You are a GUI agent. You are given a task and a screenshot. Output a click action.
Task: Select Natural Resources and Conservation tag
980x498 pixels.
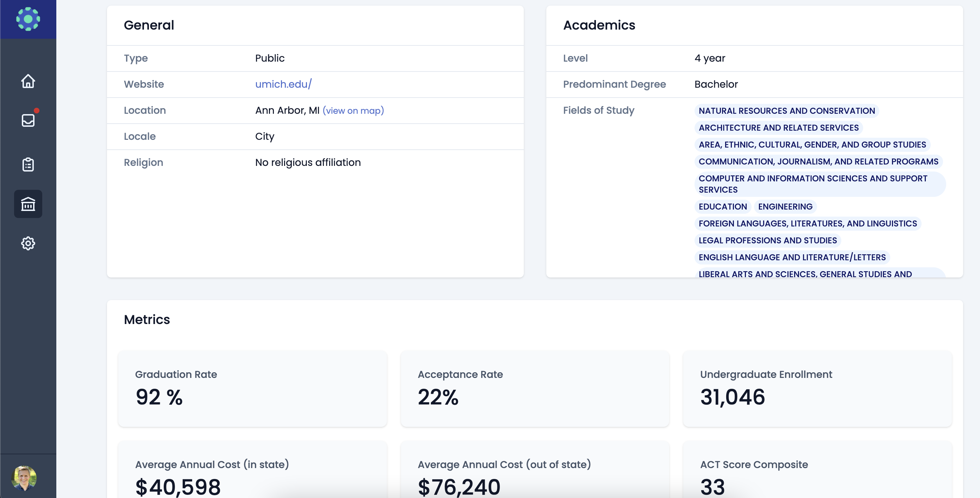tap(786, 111)
